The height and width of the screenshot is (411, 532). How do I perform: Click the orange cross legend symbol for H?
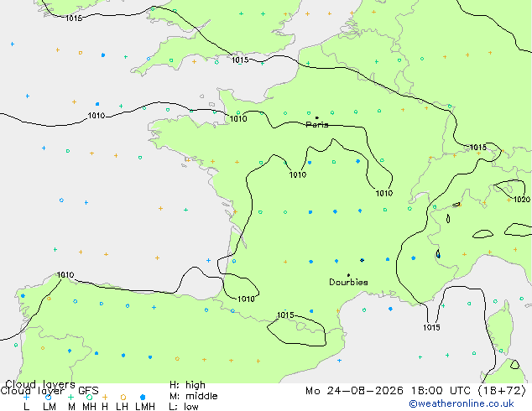[x=105, y=397]
